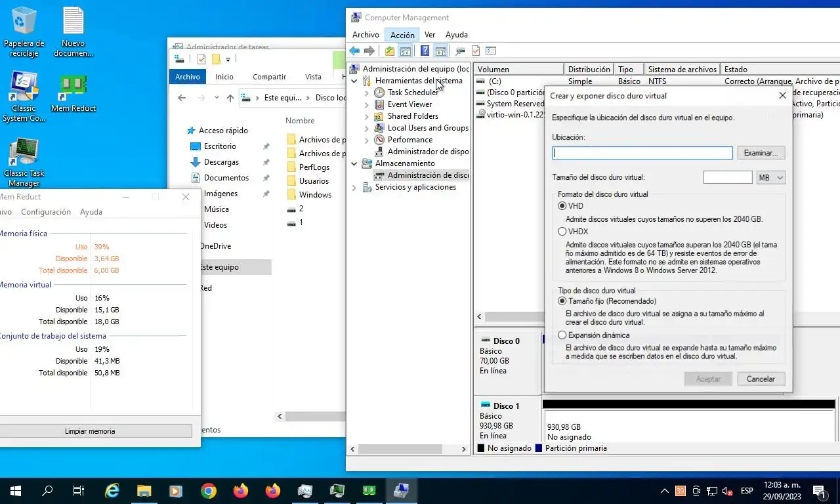
Task: Click the Back arrow in Computer Management toolbar
Action: point(354,51)
